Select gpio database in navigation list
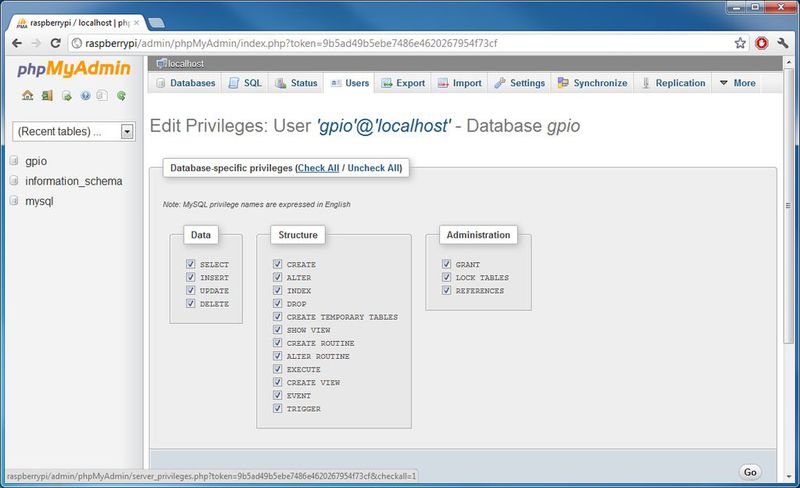Viewport: 800px width, 488px height. coord(36,161)
